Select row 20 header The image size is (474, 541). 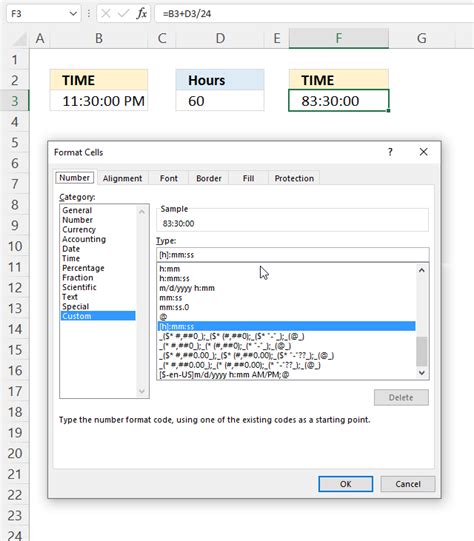14,453
